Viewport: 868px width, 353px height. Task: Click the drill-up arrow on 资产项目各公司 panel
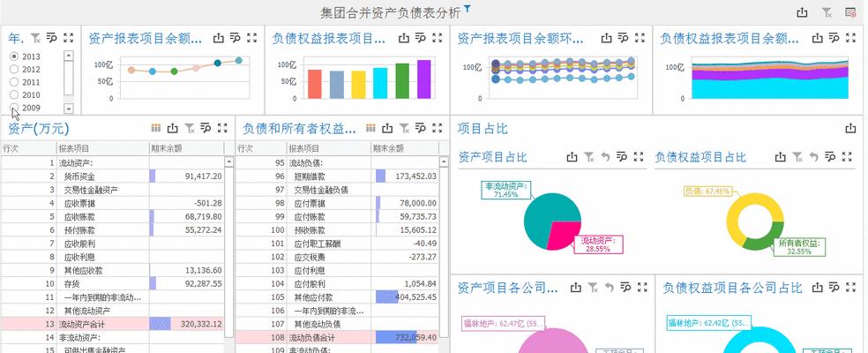pyautogui.click(x=610, y=287)
